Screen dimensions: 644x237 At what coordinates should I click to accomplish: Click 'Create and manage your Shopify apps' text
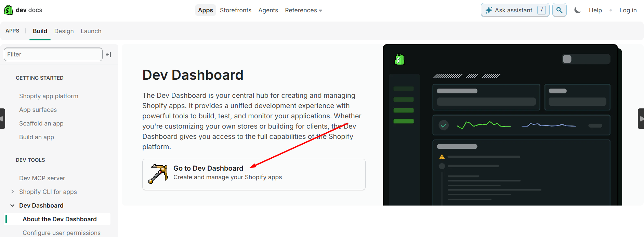tap(228, 177)
